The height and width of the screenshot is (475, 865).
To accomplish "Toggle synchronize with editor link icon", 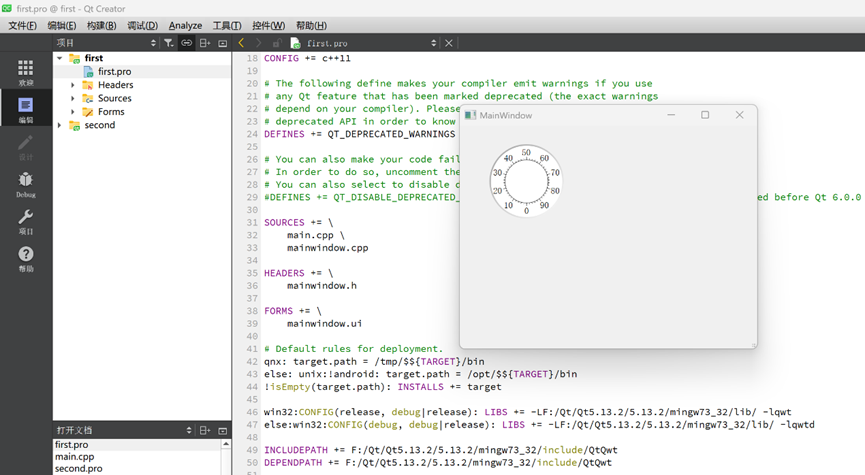I will click(x=187, y=43).
